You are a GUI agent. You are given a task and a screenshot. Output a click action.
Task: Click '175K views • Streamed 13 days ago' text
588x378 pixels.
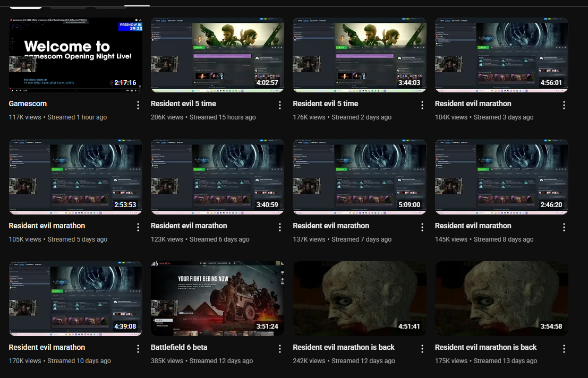click(486, 361)
